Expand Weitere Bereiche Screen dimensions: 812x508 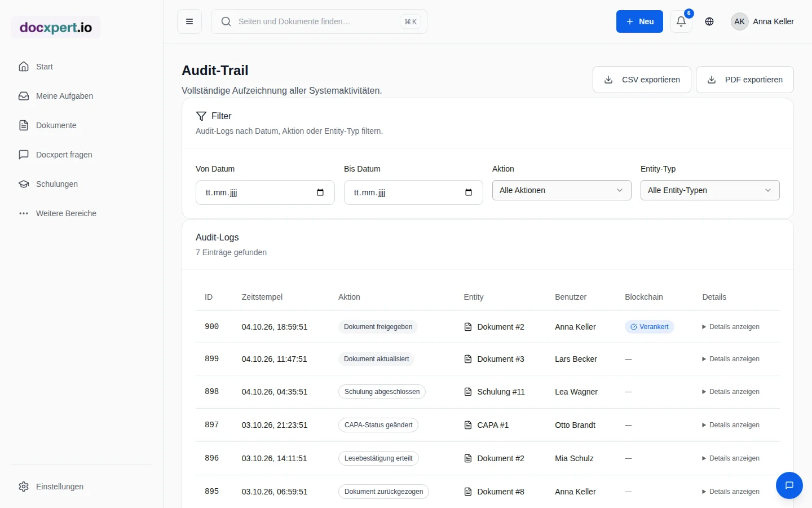pos(81,213)
